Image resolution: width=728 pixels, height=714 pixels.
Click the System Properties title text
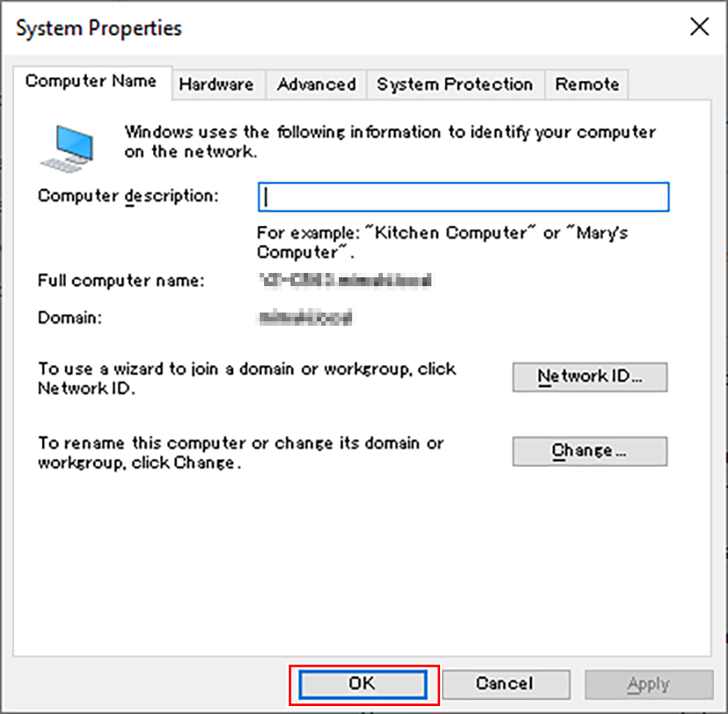(97, 27)
